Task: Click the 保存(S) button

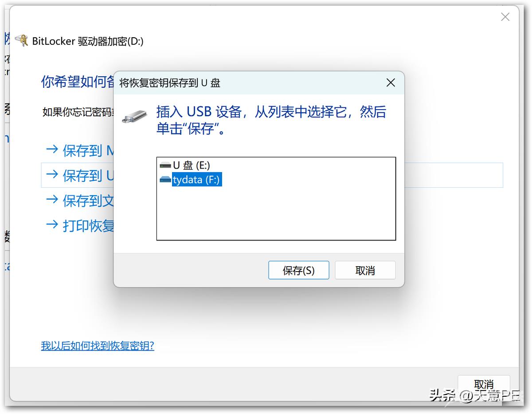Action: (299, 270)
